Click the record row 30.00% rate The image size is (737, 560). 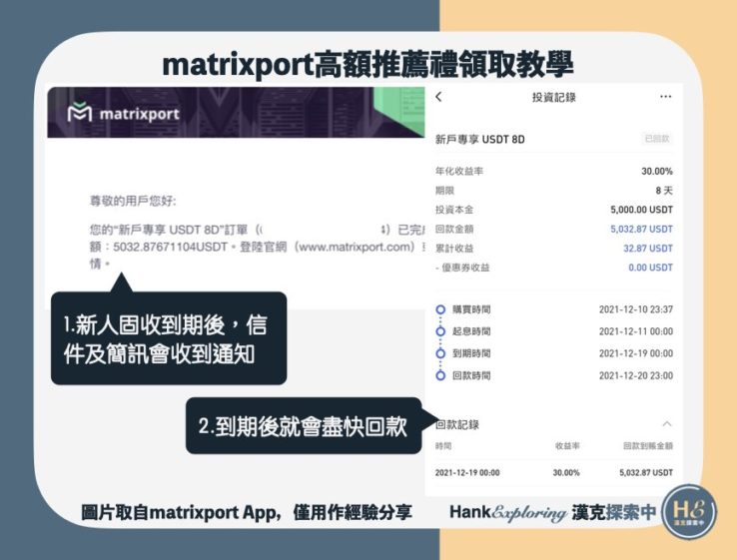[566, 472]
